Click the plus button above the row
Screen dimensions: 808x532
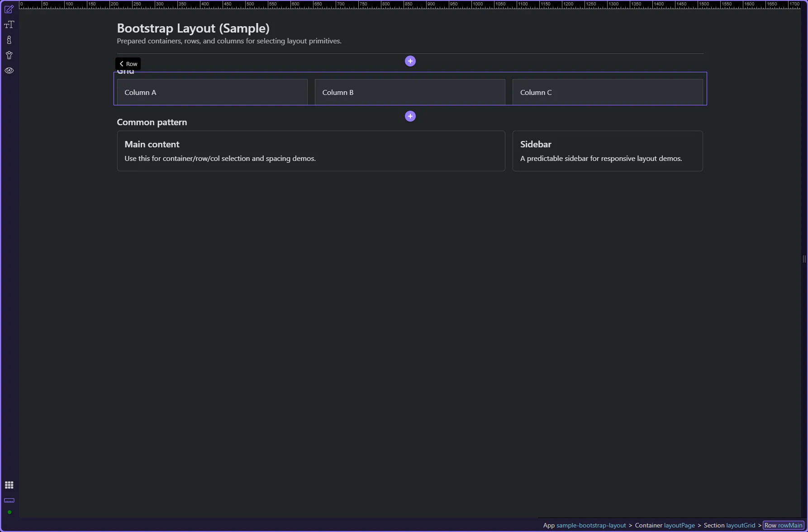pyautogui.click(x=410, y=61)
